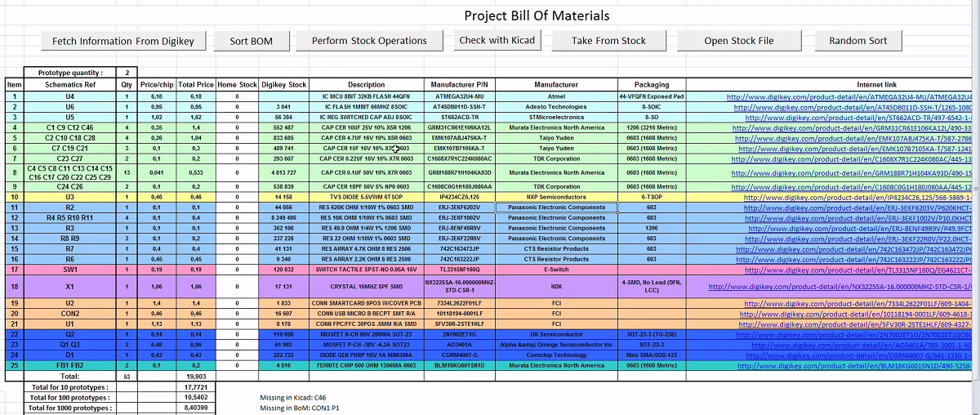The image size is (980, 415).
Task: Select the Home Stock column header
Action: point(238,84)
